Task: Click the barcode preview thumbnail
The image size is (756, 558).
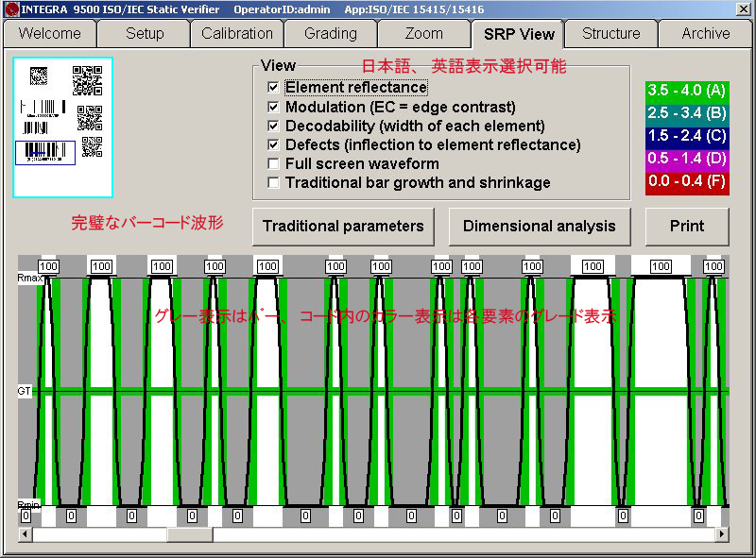Action: (63, 127)
